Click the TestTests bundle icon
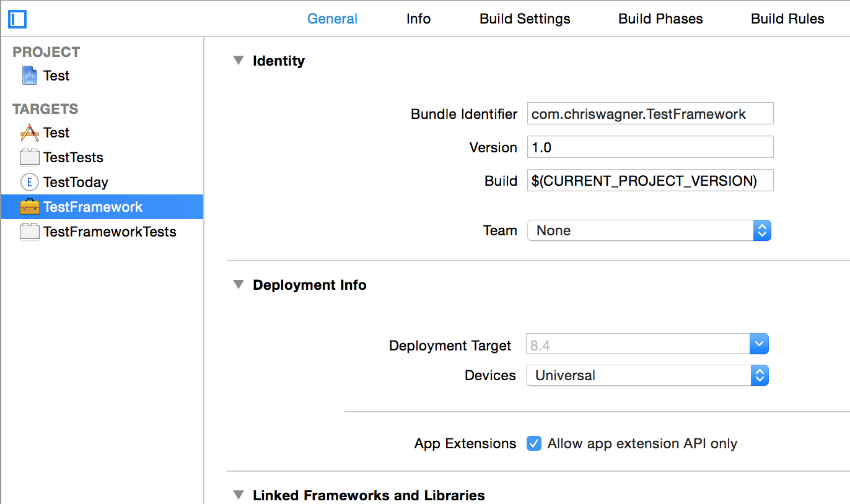The width and height of the screenshot is (850, 504). tap(29, 157)
